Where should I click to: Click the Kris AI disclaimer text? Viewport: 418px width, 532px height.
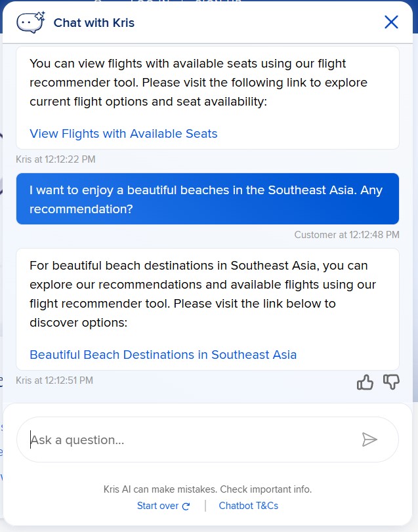[209, 489]
